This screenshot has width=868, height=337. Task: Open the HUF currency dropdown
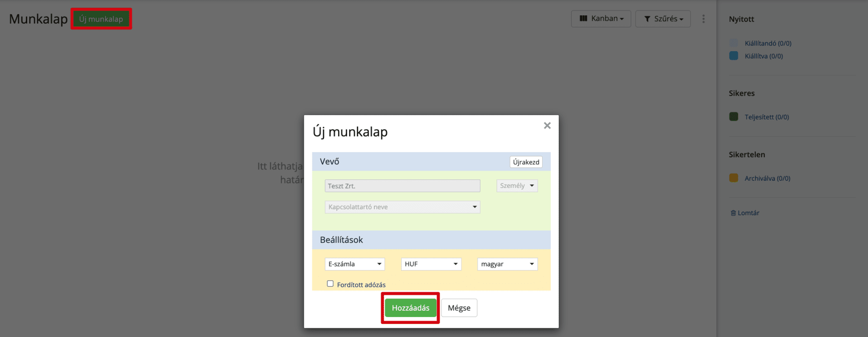[x=431, y=264]
